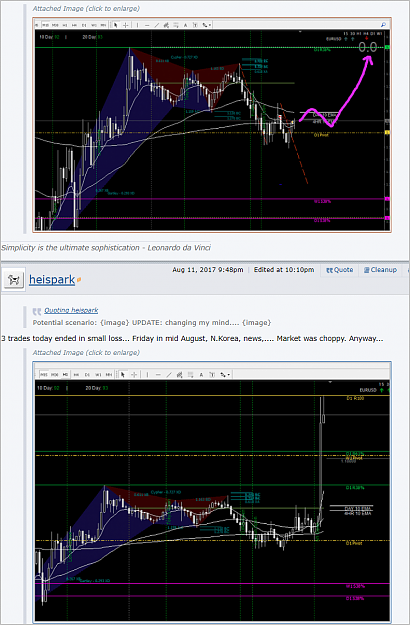Screen dimensions: 410x625
Task: Click the magnifier search icon in the first chart toolbar
Action: pyautogui.click(x=383, y=25)
